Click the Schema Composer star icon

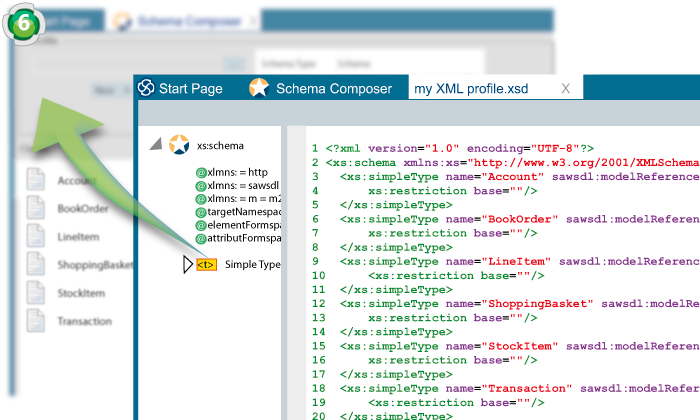(x=259, y=88)
